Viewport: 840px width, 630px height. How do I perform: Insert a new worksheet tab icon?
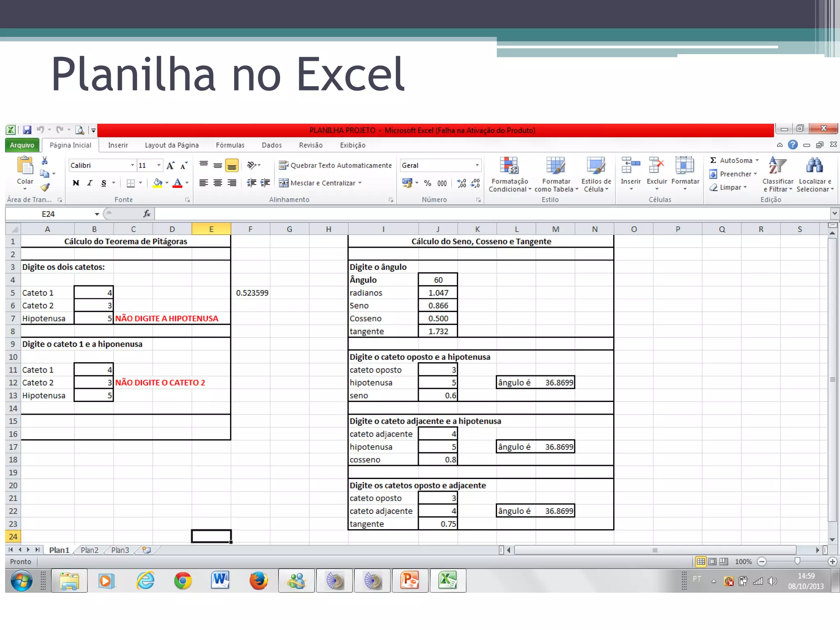(146, 550)
